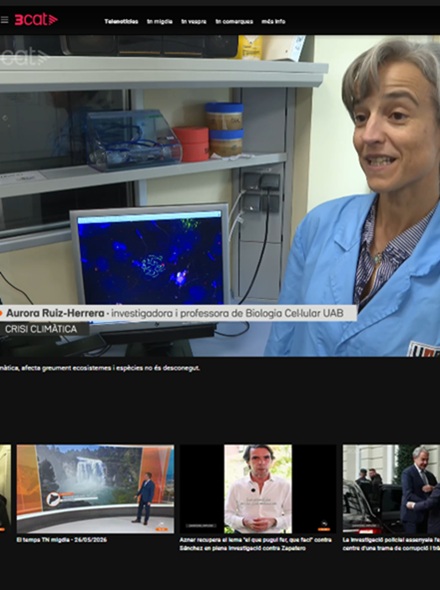Select the més info menu item
This screenshot has width=440, height=590.
[274, 21]
